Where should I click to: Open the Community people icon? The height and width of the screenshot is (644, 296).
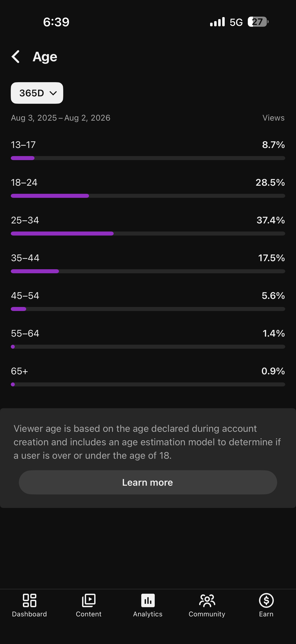point(207,600)
